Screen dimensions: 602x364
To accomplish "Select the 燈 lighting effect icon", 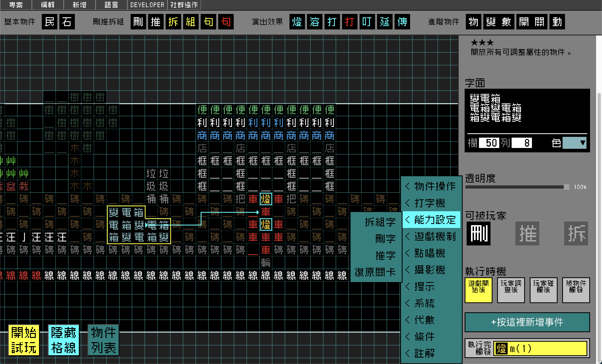I will (297, 22).
